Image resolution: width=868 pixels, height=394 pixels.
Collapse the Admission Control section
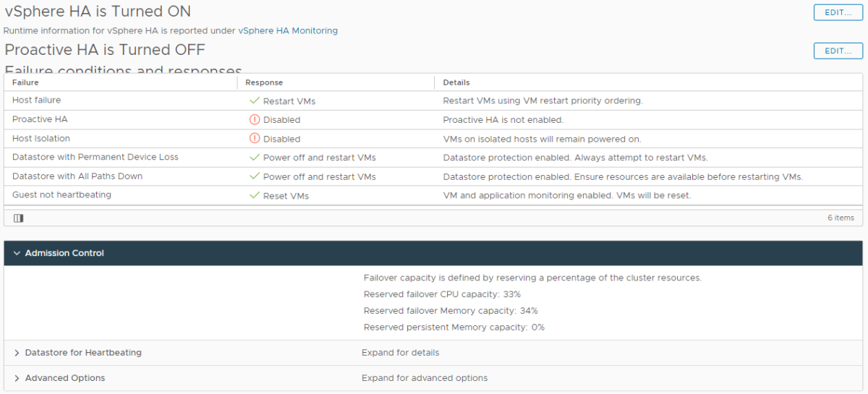point(17,253)
